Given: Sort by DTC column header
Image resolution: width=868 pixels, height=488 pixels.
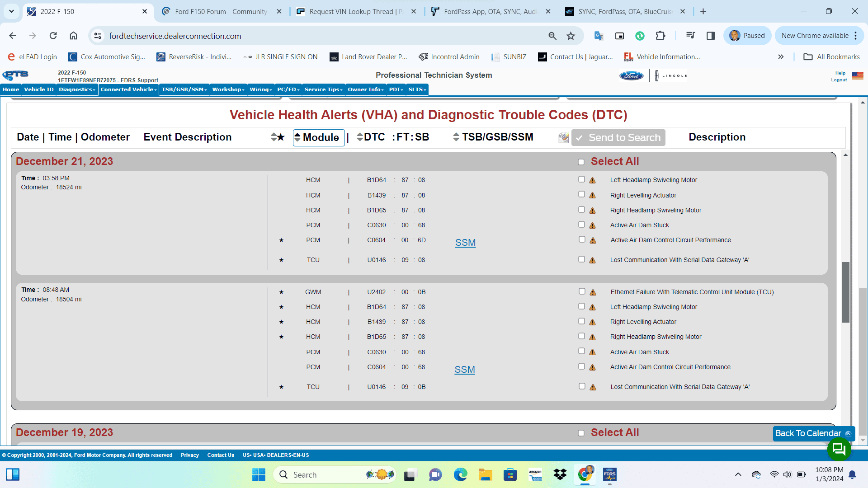Looking at the screenshot, I should coord(371,137).
